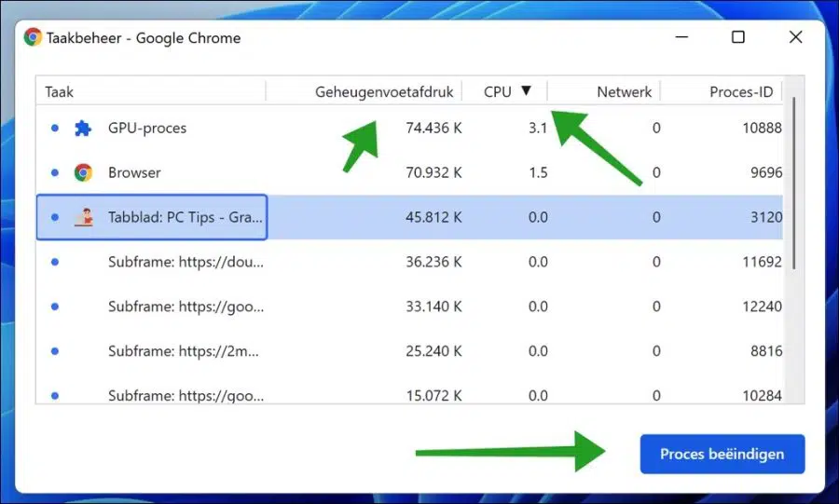Select Subframe: https://goo... row with 33.140 K
839x504 pixels.
click(409, 306)
